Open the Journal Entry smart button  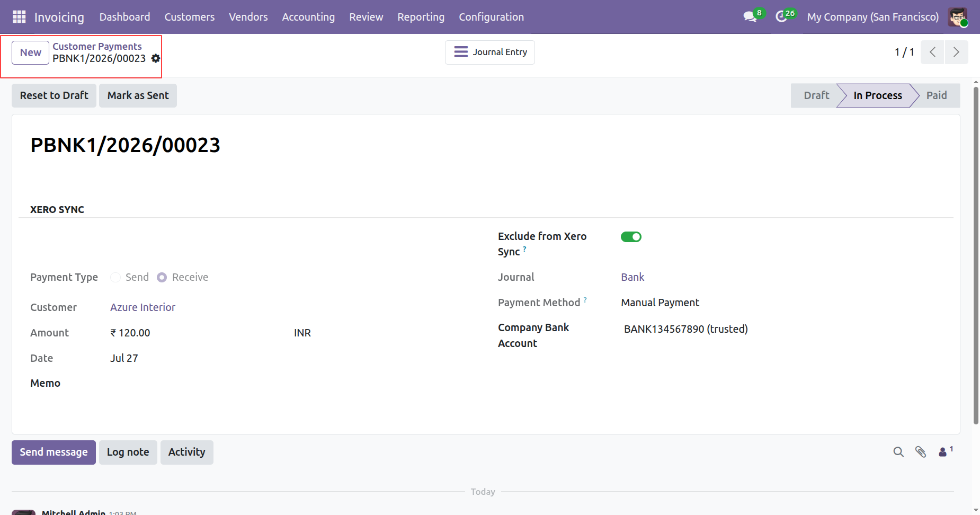(x=490, y=52)
